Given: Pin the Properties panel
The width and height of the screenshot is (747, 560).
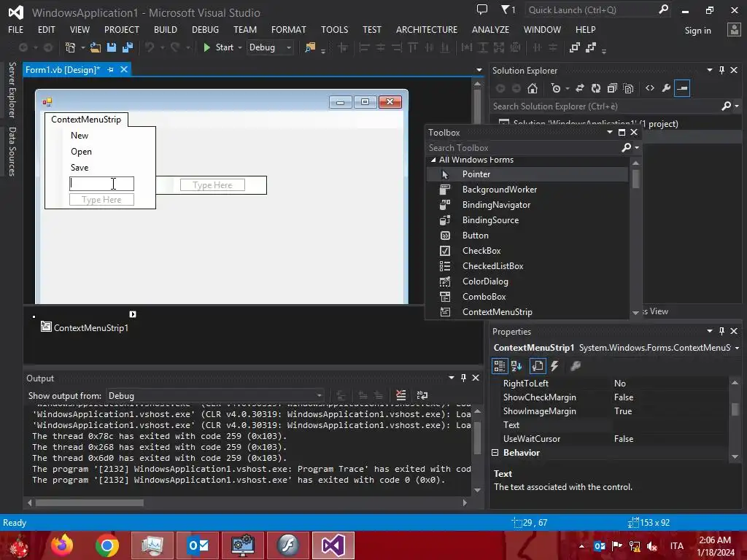Looking at the screenshot, I should [x=721, y=331].
